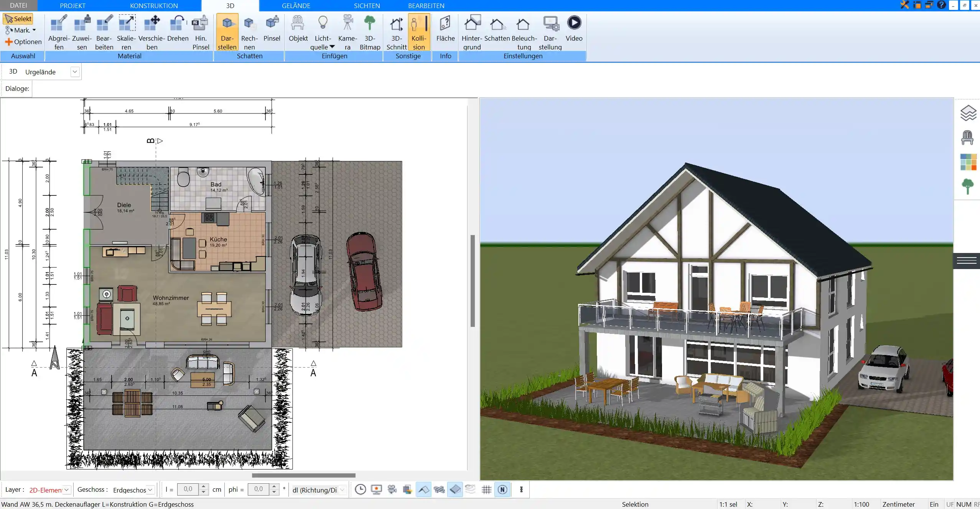Click the vertical scrollbar of the floor plan

[473, 281]
